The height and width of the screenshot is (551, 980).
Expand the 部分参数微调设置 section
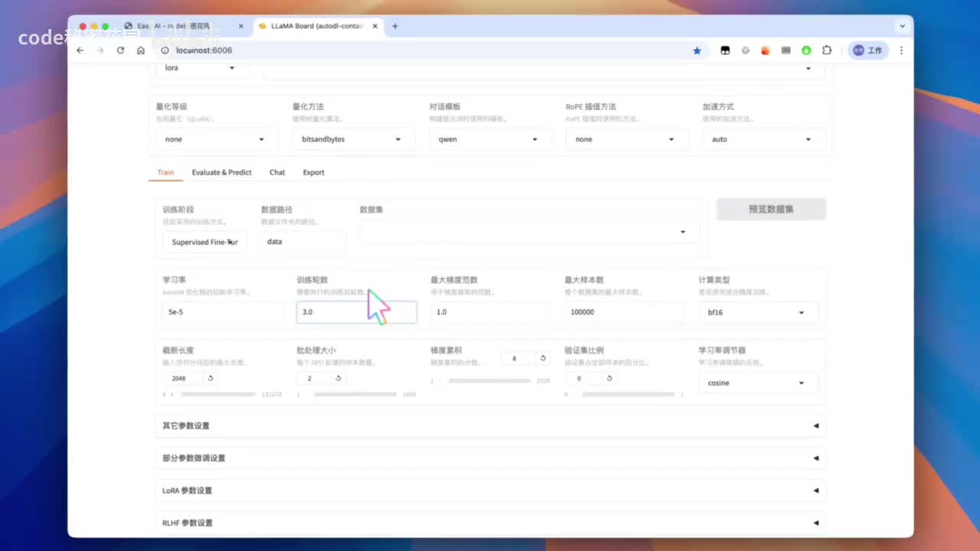(x=490, y=458)
